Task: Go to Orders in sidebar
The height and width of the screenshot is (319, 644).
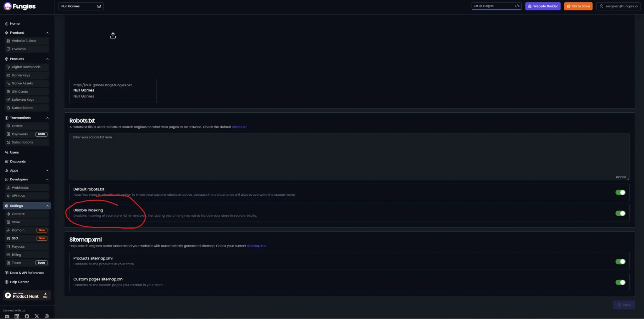Action: (x=27, y=126)
